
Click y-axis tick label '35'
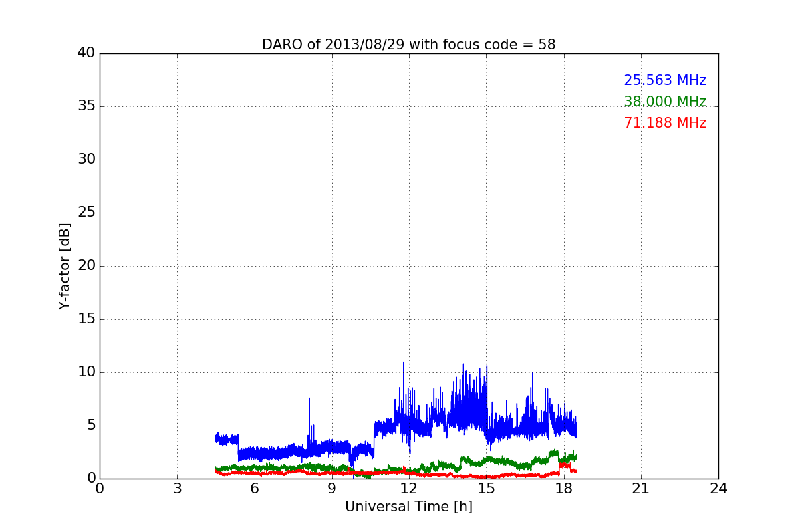86,106
